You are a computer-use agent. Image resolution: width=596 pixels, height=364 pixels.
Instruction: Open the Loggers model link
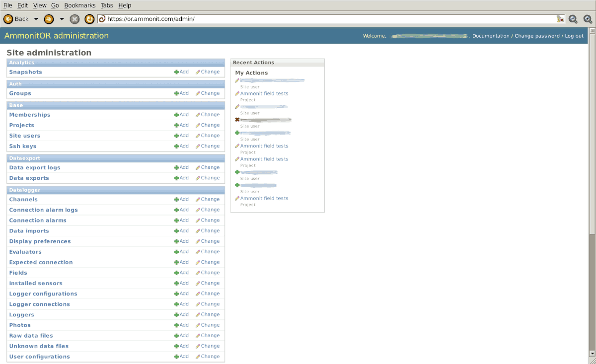[22, 315]
